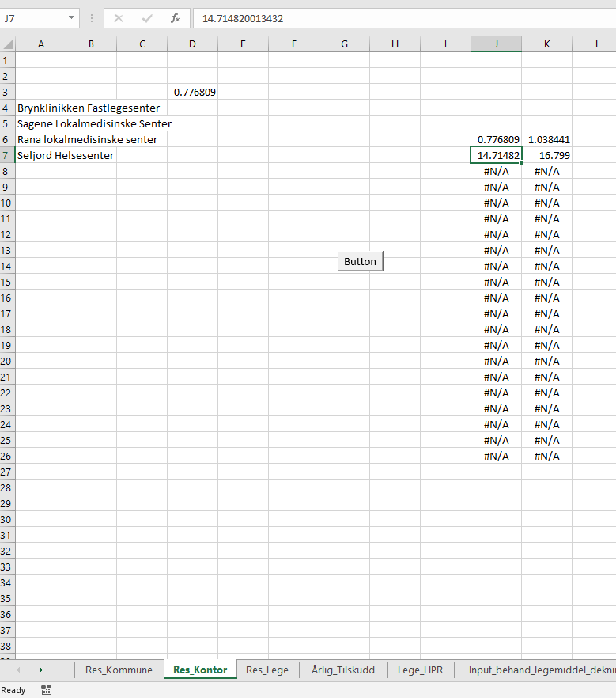616x698 pixels.
Task: Select cell J7 showing 14.71482
Action: click(497, 155)
